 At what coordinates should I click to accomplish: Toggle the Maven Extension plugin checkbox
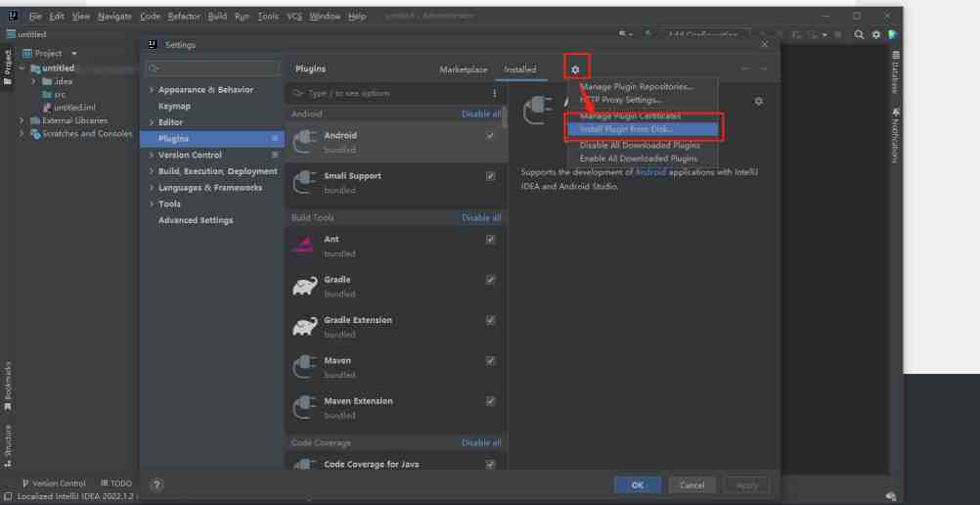coord(490,401)
